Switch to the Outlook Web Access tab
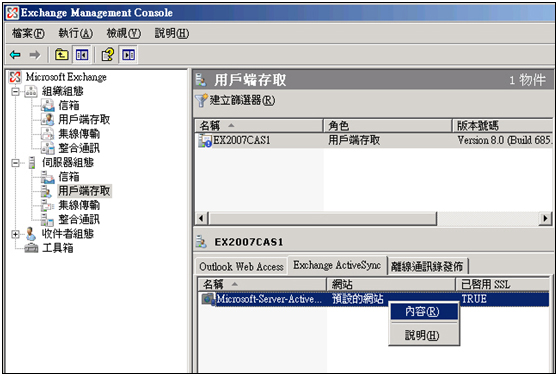 [x=241, y=266]
